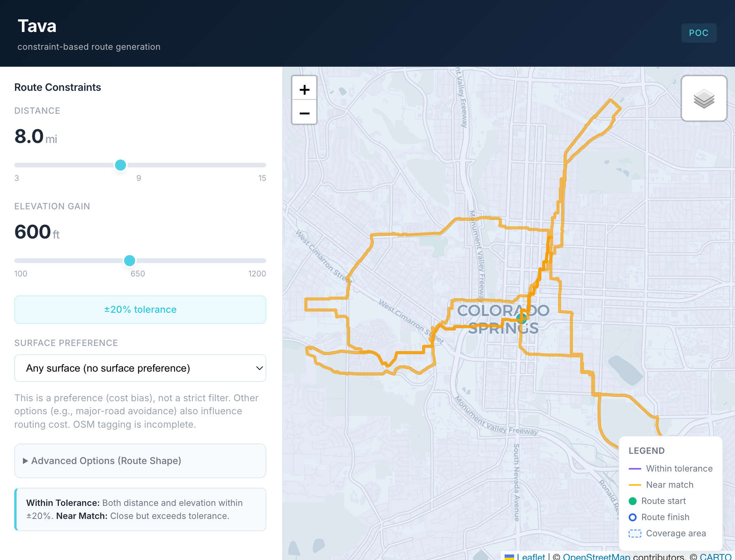This screenshot has width=735, height=560.
Task: Select the Tava app title
Action: (x=37, y=26)
